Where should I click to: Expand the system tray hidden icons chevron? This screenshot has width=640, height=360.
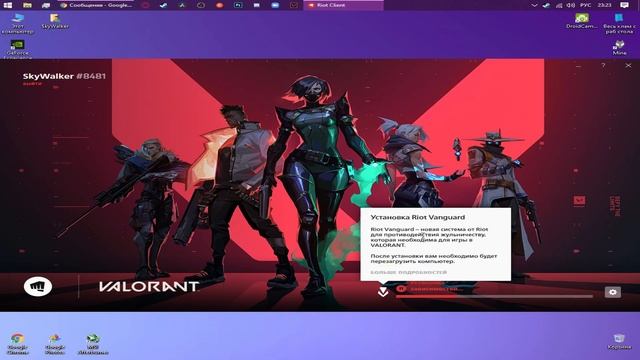click(534, 5)
